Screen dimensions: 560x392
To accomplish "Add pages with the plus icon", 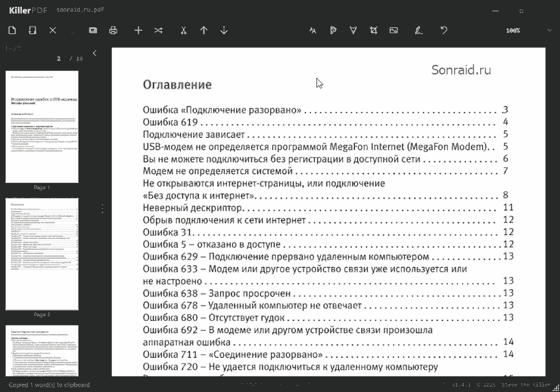I will coord(138,30).
